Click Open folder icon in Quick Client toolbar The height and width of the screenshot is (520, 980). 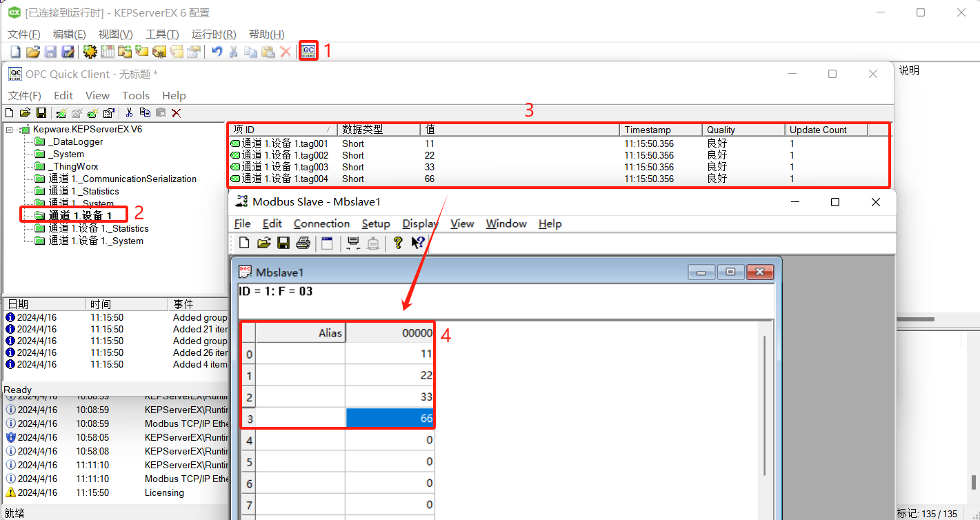(x=25, y=112)
